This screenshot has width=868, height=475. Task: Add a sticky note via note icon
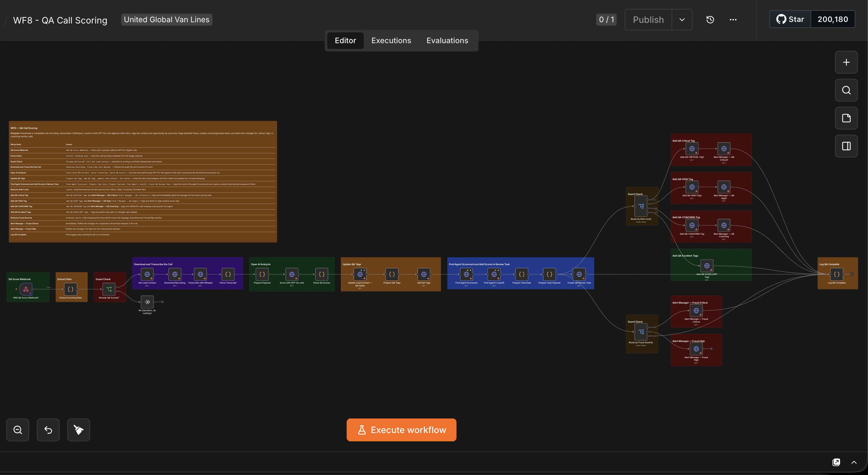point(846,118)
